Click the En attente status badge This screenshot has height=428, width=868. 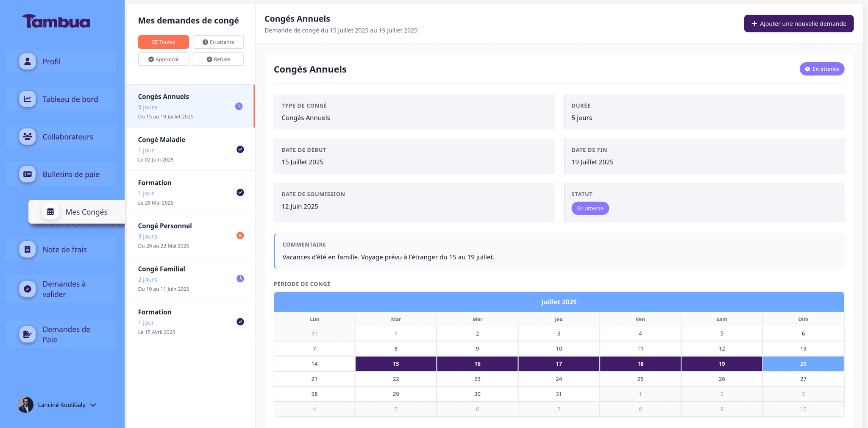(x=822, y=69)
